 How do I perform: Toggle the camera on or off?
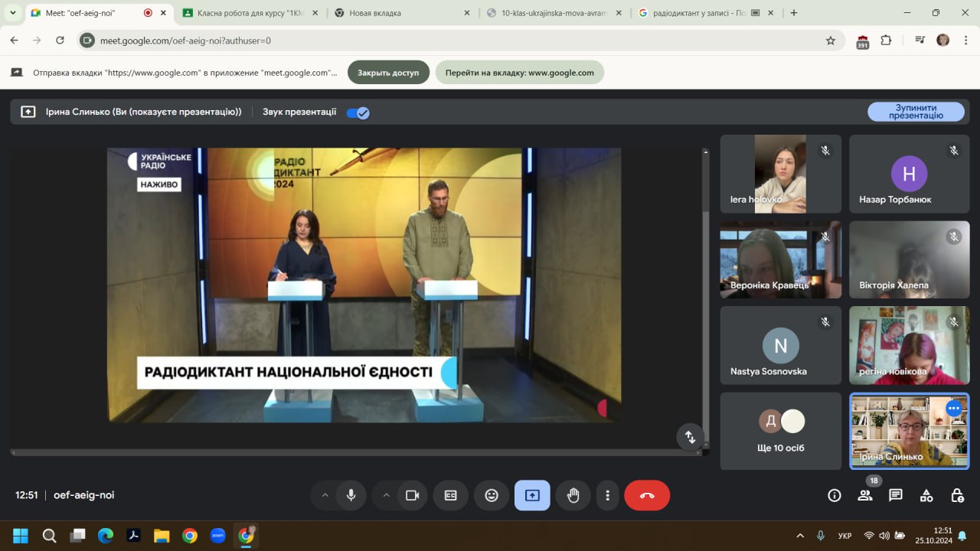(412, 495)
